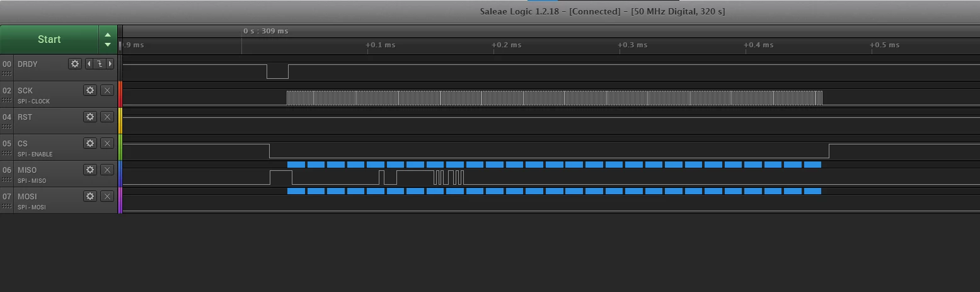Click the +0.3 ms timeline marker
Image resolution: width=980 pixels, height=292 pixels.
click(x=633, y=45)
